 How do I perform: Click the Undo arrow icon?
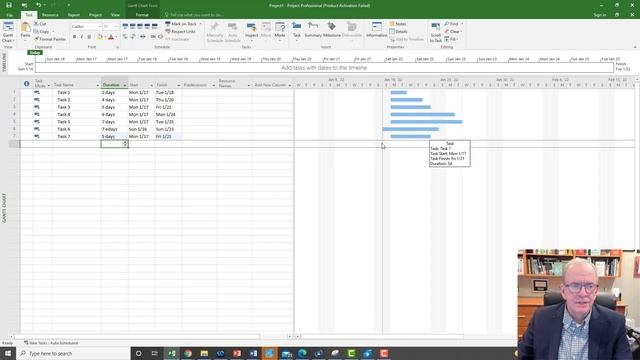pos(38,5)
